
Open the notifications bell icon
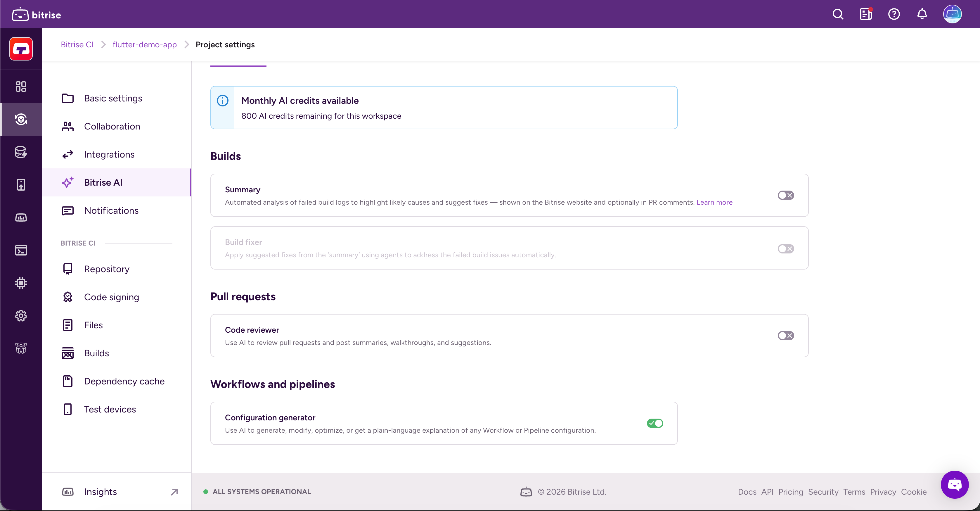click(922, 14)
